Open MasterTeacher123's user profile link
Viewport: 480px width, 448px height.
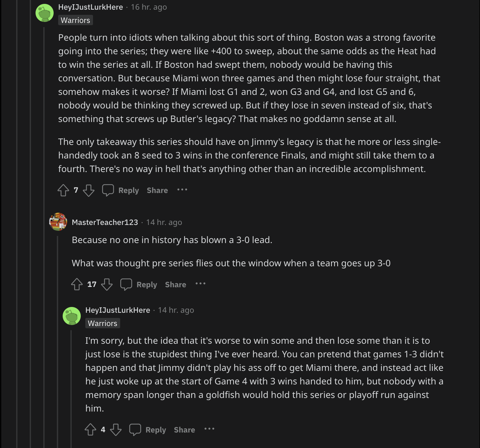[x=105, y=222]
